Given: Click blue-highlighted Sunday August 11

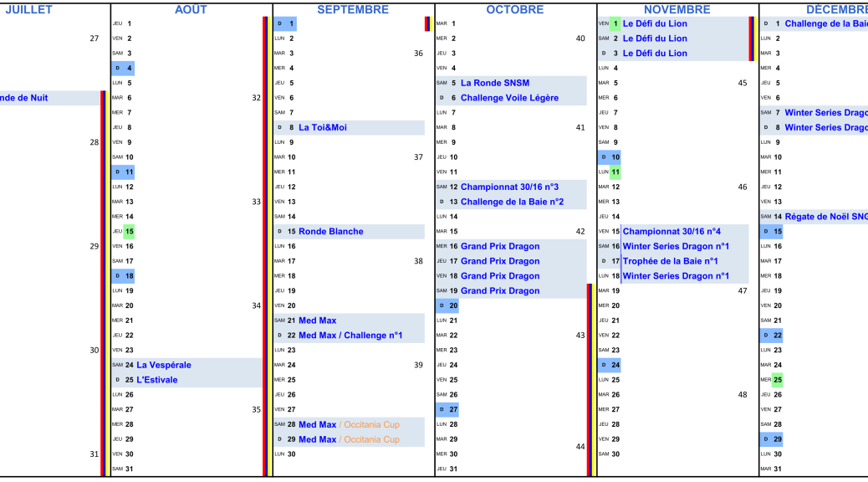Looking at the screenshot, I should tap(123, 172).
